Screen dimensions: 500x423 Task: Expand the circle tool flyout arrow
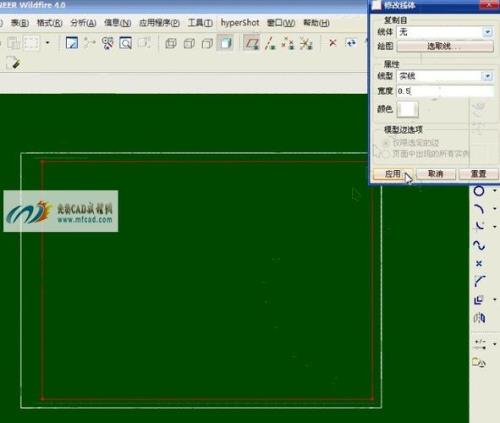(495, 191)
